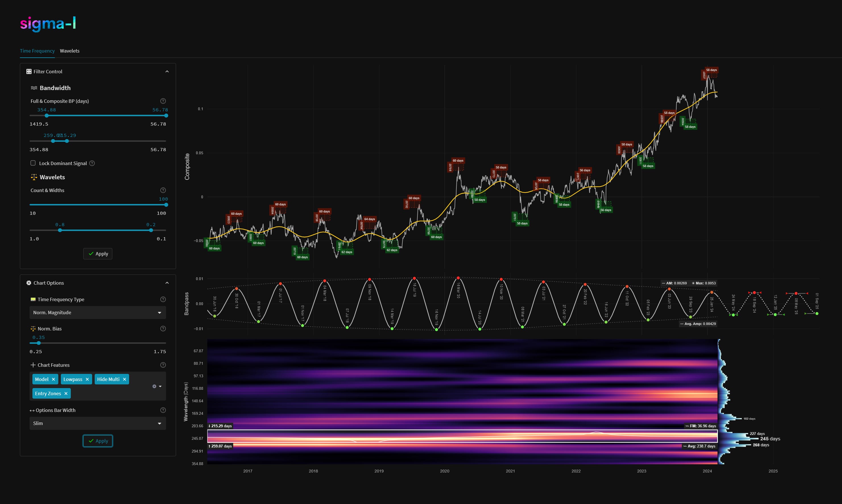
Task: Click the Filter Control panel icon
Action: coord(29,72)
